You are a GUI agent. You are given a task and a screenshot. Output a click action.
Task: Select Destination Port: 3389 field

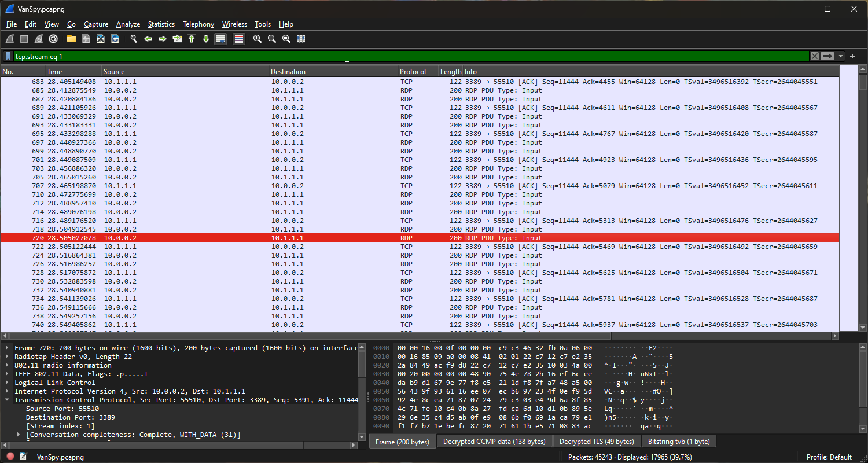pyautogui.click(x=71, y=417)
